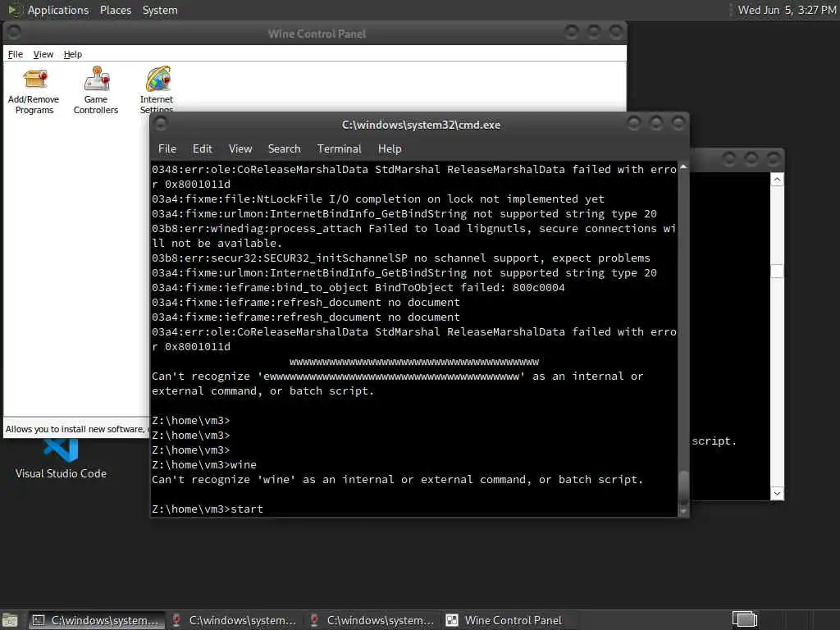This screenshot has height=630, width=840.
Task: Open Help menu in Wine Control Panel
Action: (72, 54)
